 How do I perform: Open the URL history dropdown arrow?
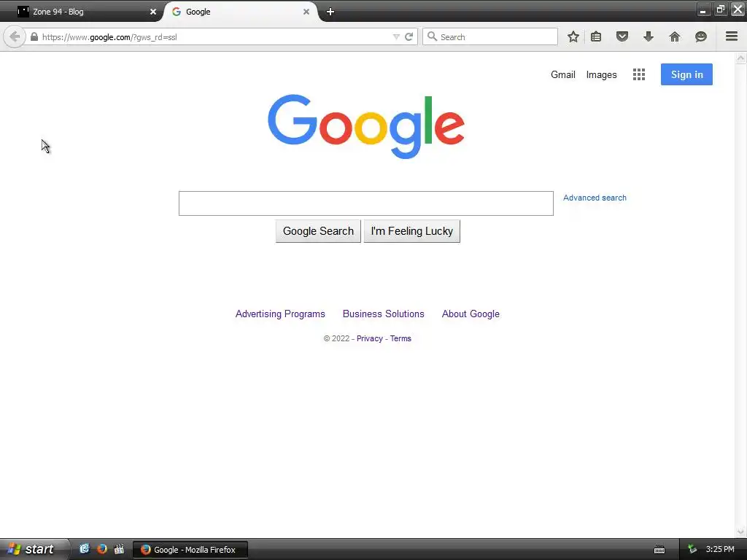coord(396,36)
